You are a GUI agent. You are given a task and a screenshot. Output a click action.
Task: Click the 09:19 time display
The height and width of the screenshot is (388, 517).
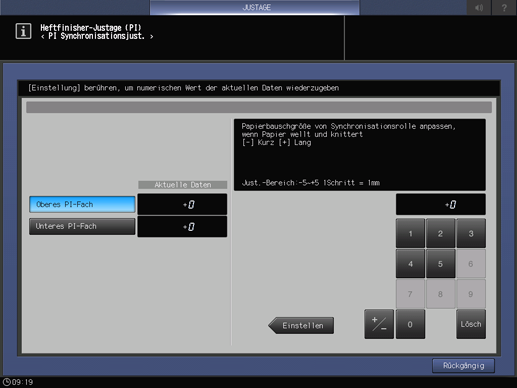click(x=23, y=382)
